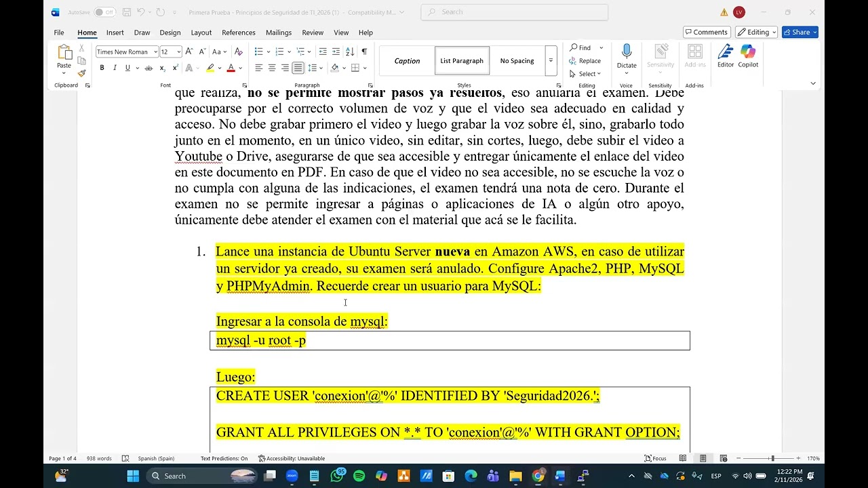The image size is (868, 488).
Task: Decrease font size with shrink font icon
Action: (201, 52)
